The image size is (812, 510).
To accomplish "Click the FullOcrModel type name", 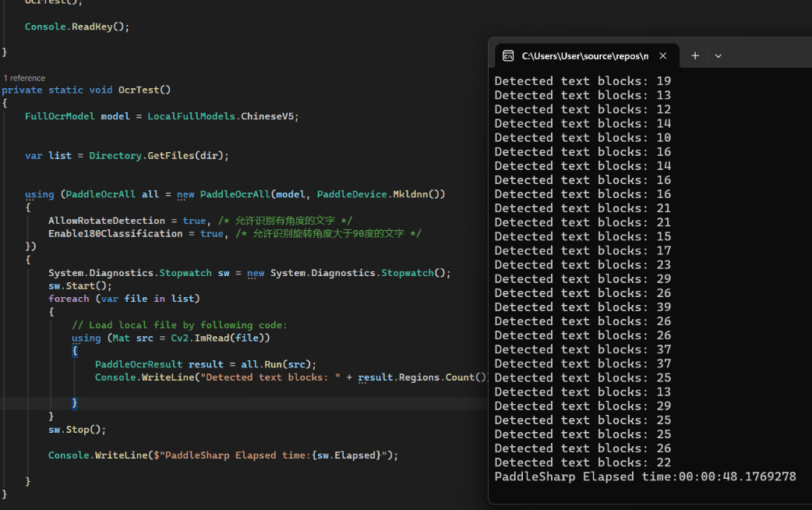I will point(59,117).
